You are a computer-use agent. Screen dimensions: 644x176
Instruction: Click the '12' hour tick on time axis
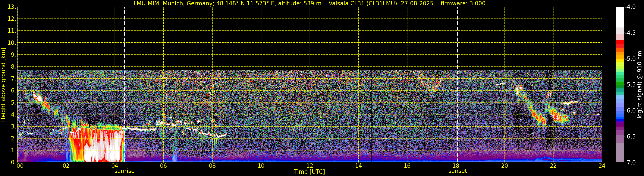pyautogui.click(x=310, y=166)
